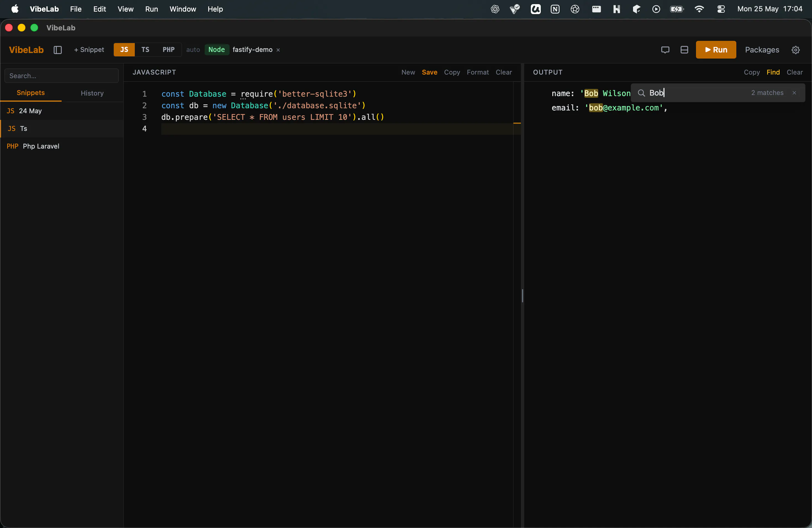
Task: Open the File menu
Action: pyautogui.click(x=76, y=9)
